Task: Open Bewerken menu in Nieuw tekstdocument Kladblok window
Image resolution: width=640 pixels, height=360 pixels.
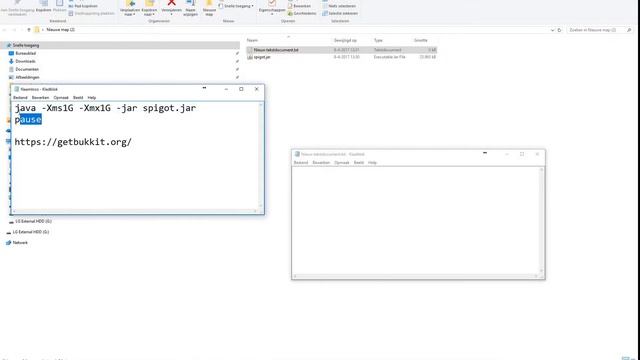Action: click(321, 163)
